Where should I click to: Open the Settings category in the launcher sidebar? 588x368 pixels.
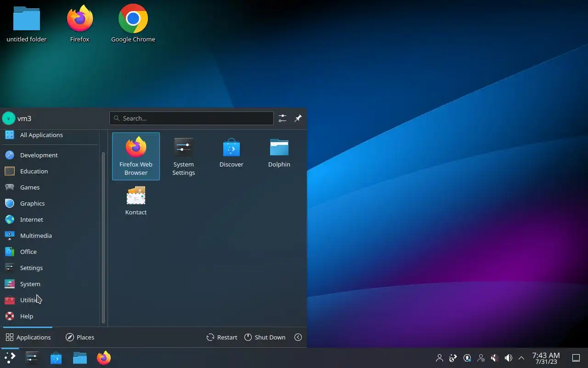pyautogui.click(x=50, y=268)
